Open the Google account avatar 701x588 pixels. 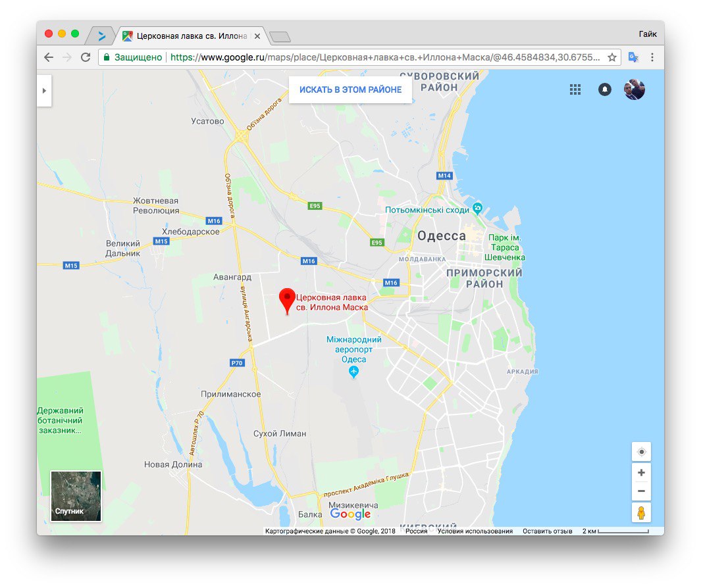click(635, 89)
